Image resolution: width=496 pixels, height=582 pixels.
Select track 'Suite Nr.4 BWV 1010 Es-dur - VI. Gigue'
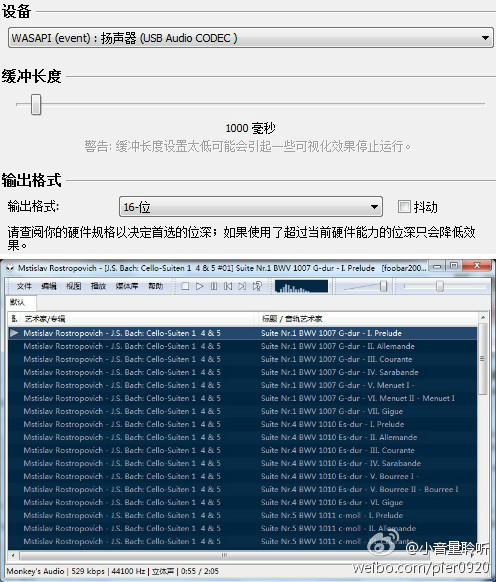point(243,502)
